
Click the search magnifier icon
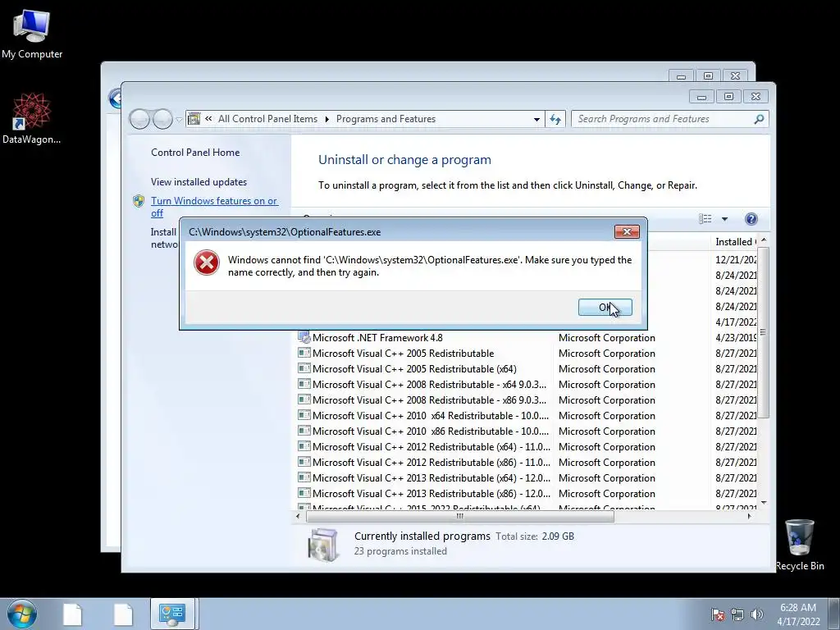759,119
